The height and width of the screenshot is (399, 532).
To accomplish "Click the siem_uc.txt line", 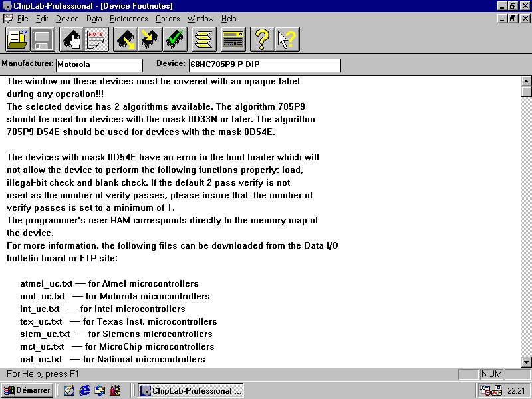I will click(x=116, y=334).
